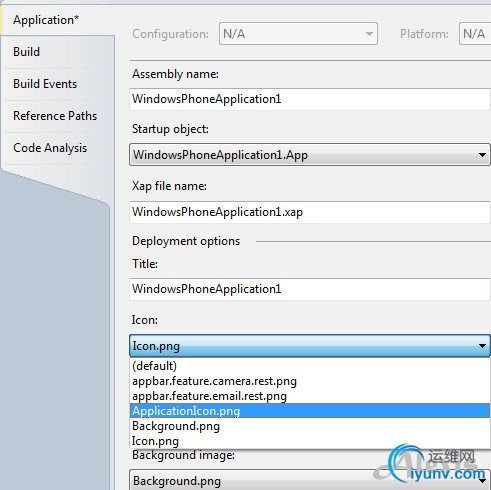Click the Icon combo box arrow

[482, 346]
